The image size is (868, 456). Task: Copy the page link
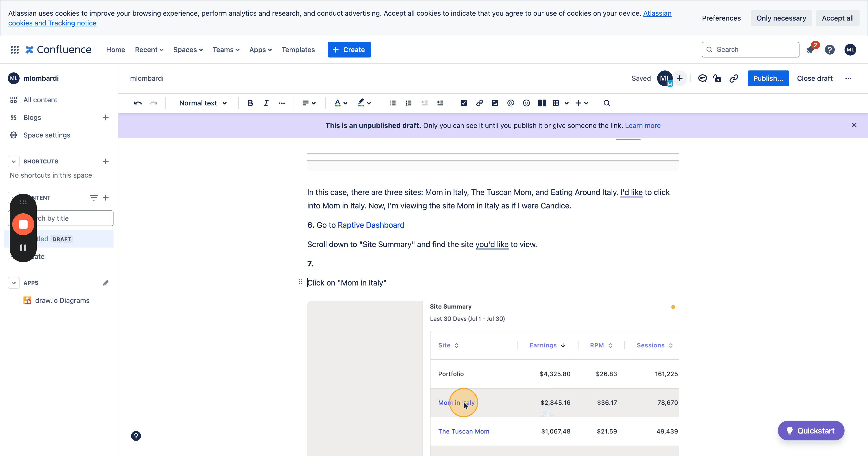coord(733,79)
